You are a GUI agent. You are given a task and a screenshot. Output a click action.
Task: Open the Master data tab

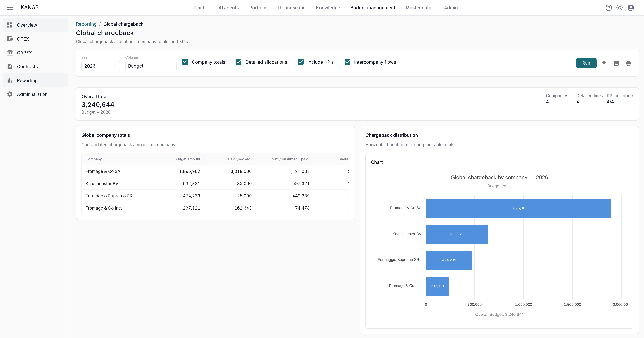[418, 8]
